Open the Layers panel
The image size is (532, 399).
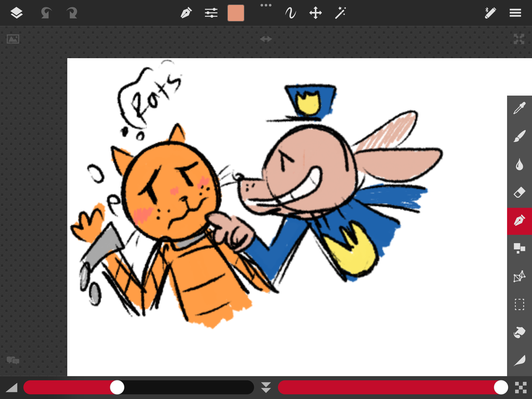17,13
